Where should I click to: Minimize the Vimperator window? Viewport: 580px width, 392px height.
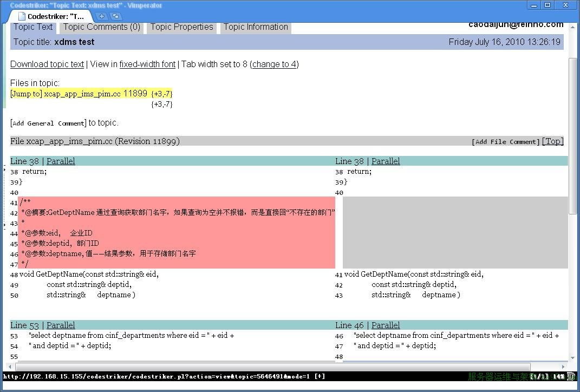(534, 5)
